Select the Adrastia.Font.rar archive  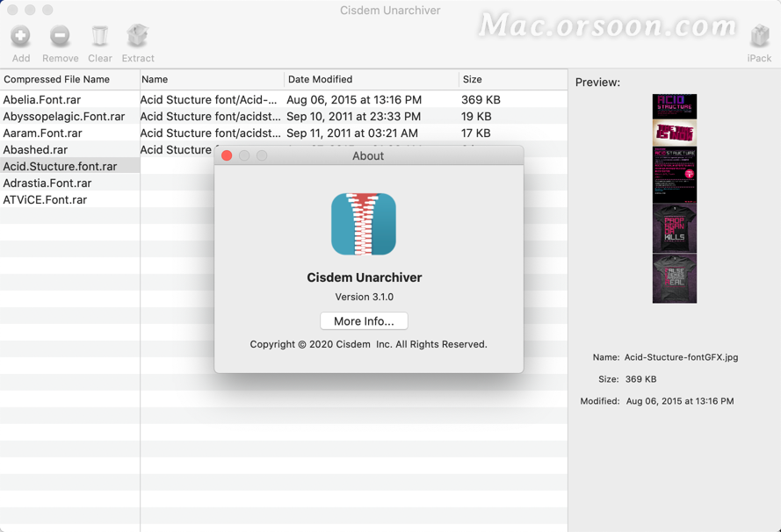click(x=47, y=183)
